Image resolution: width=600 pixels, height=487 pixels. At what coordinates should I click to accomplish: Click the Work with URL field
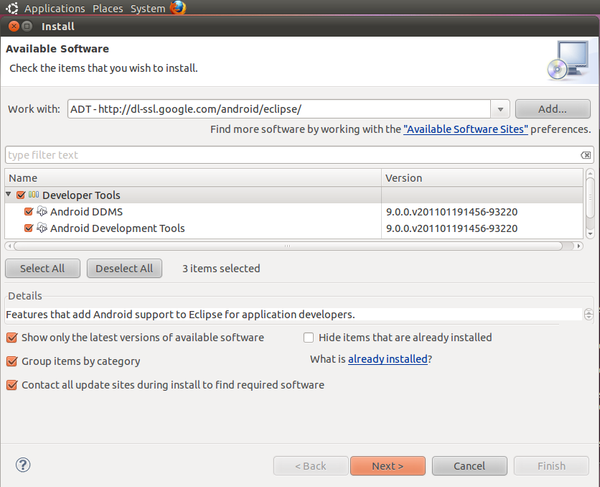click(279, 109)
